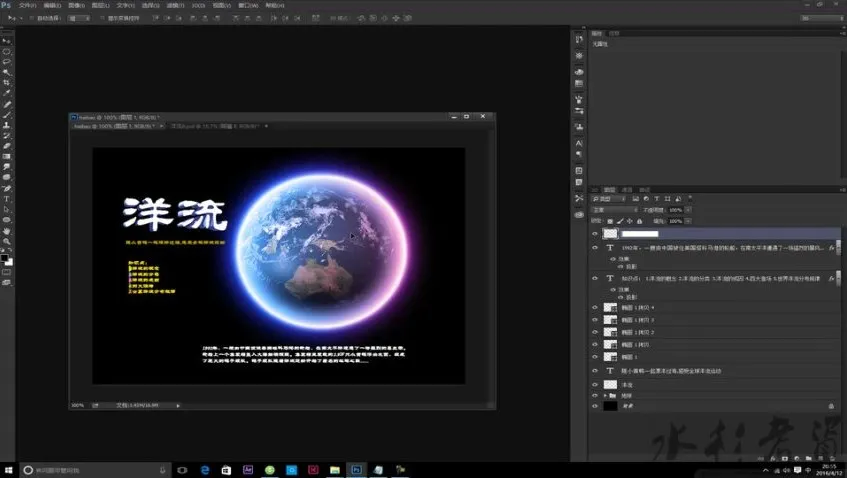This screenshot has width=847, height=478.
Task: Open After Effects from the taskbar
Action: point(248,469)
